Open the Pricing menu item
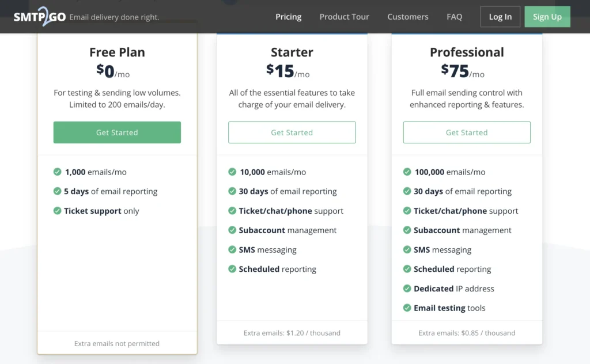Image resolution: width=590 pixels, height=364 pixels. [x=288, y=17]
